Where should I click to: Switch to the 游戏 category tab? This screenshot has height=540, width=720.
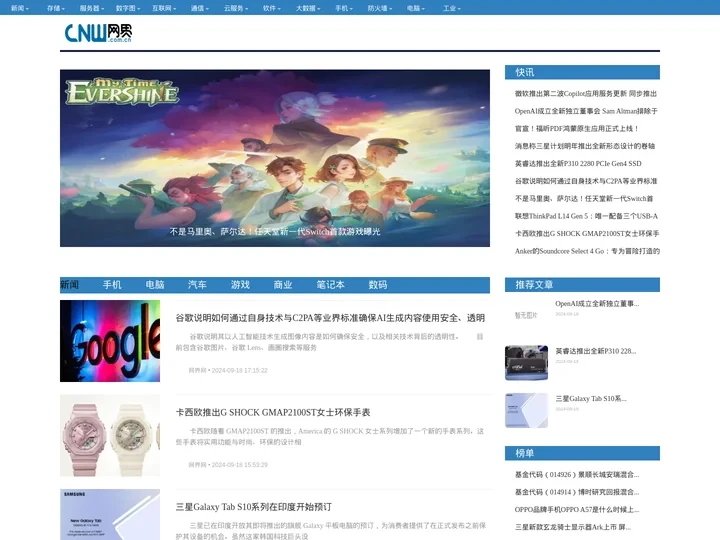tap(240, 285)
